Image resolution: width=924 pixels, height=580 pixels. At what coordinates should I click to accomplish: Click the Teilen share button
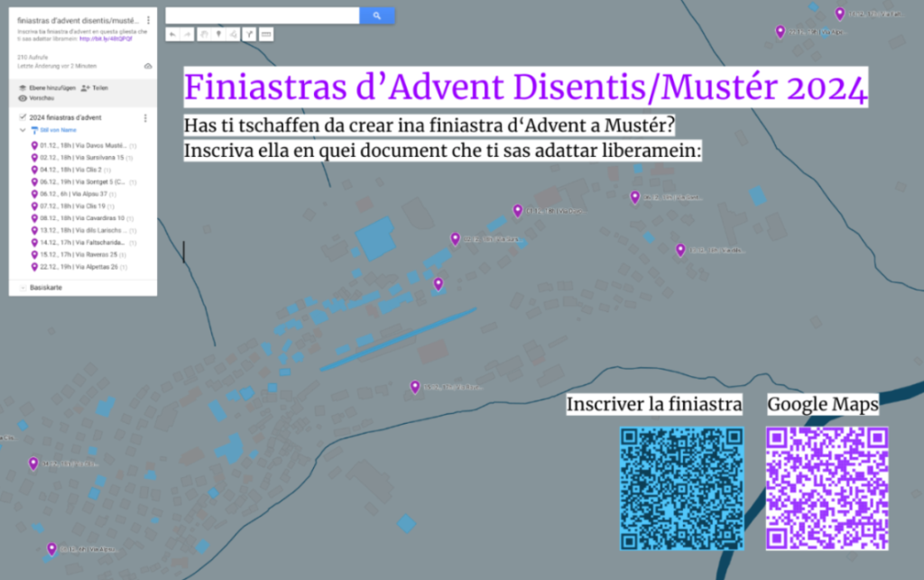click(94, 87)
